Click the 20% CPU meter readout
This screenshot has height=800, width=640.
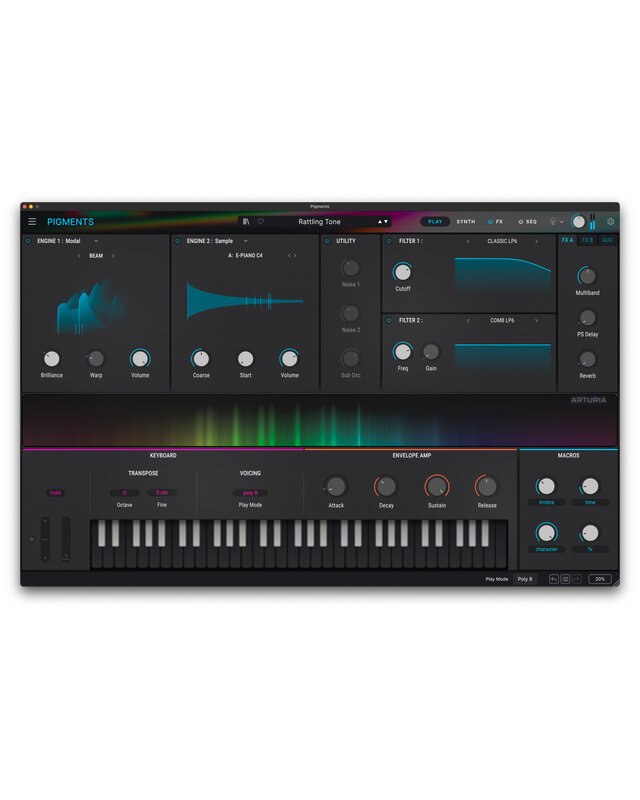pyautogui.click(x=600, y=579)
